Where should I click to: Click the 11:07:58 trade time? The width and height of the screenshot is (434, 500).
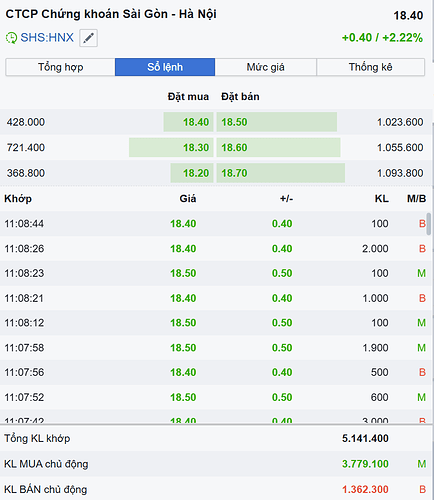tap(24, 348)
